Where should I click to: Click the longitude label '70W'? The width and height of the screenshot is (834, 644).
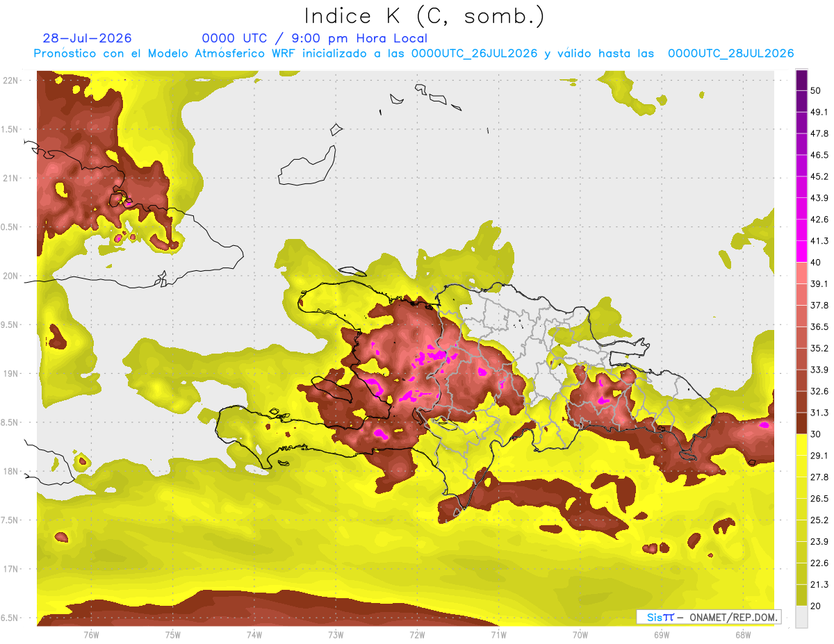point(580,634)
